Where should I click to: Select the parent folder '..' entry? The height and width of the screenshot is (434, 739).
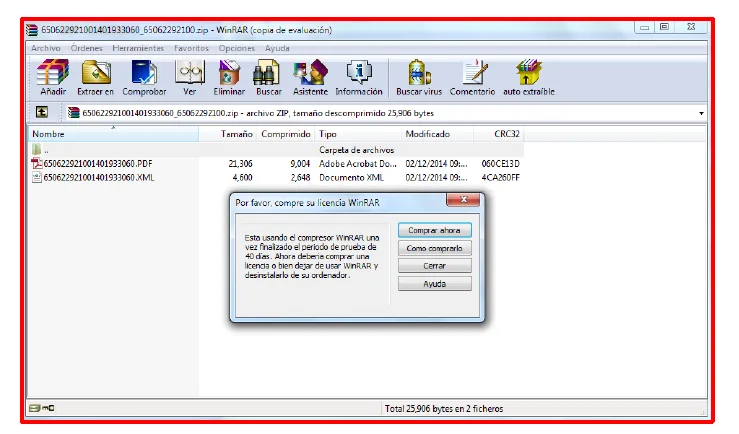(41, 150)
